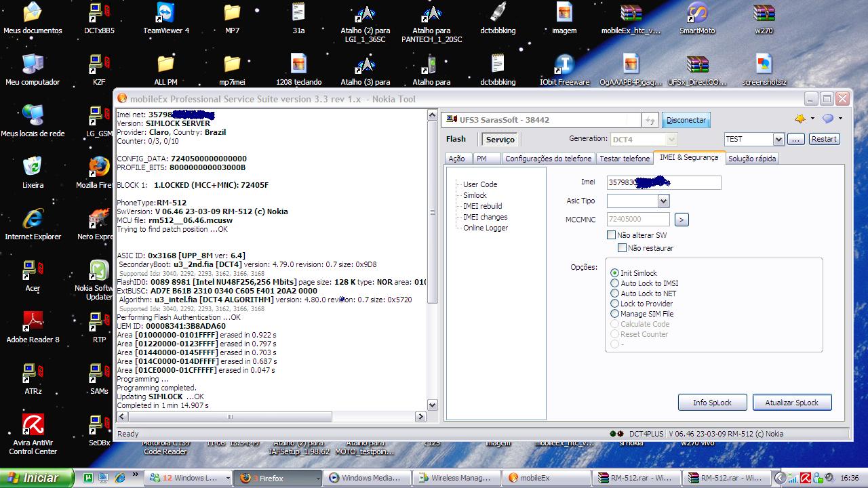The width and height of the screenshot is (868, 488).
Task: Open the UFS3 SarasSoft interface dropdown
Action: click(x=540, y=120)
